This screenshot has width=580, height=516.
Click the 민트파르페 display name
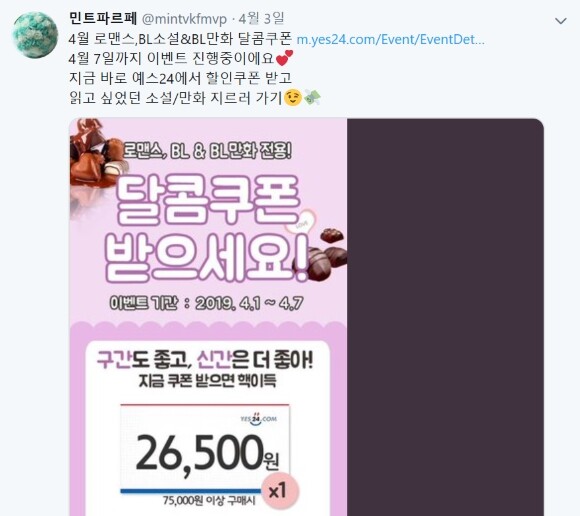click(x=103, y=18)
